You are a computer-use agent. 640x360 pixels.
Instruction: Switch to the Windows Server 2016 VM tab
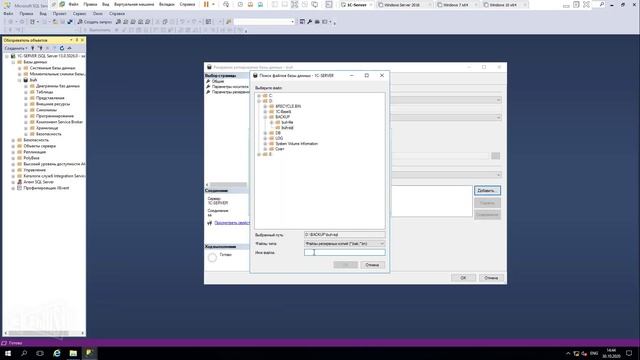coord(404,5)
